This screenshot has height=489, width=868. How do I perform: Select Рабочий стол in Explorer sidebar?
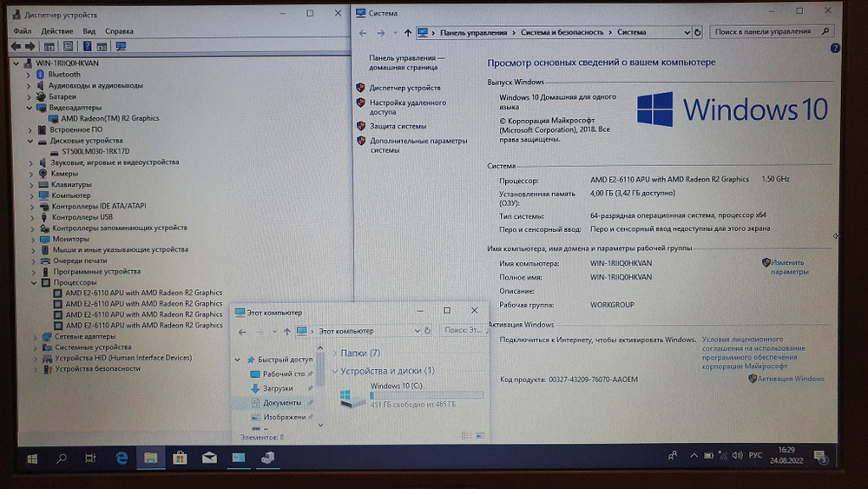[x=284, y=373]
